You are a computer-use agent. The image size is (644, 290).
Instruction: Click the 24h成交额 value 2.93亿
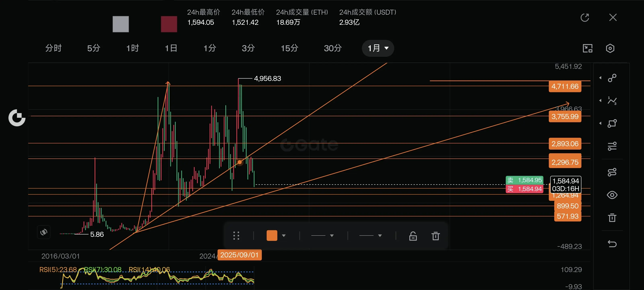tap(349, 23)
